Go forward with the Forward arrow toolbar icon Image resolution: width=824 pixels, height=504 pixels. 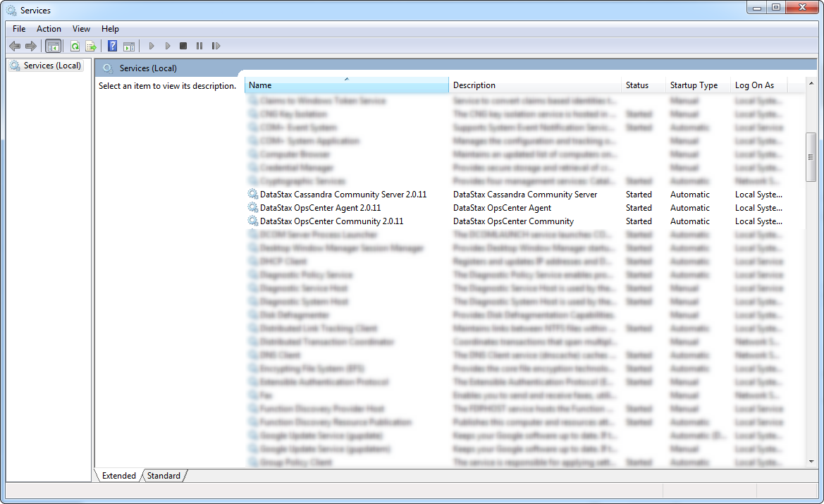[x=31, y=47]
